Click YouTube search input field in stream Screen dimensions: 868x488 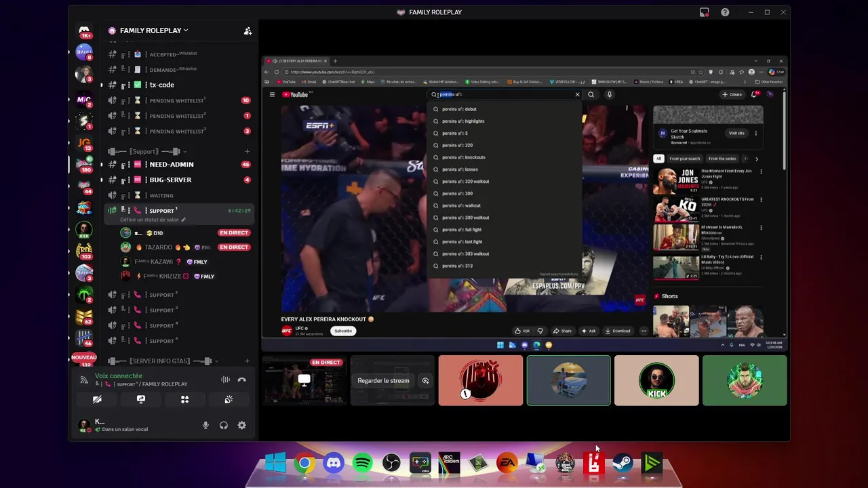[505, 94]
